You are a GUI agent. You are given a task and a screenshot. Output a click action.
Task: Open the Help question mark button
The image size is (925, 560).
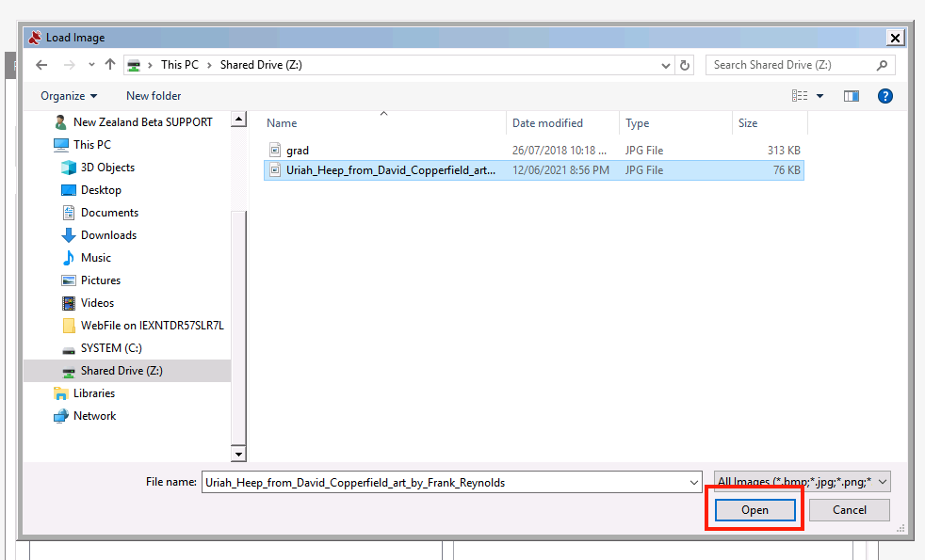point(884,96)
